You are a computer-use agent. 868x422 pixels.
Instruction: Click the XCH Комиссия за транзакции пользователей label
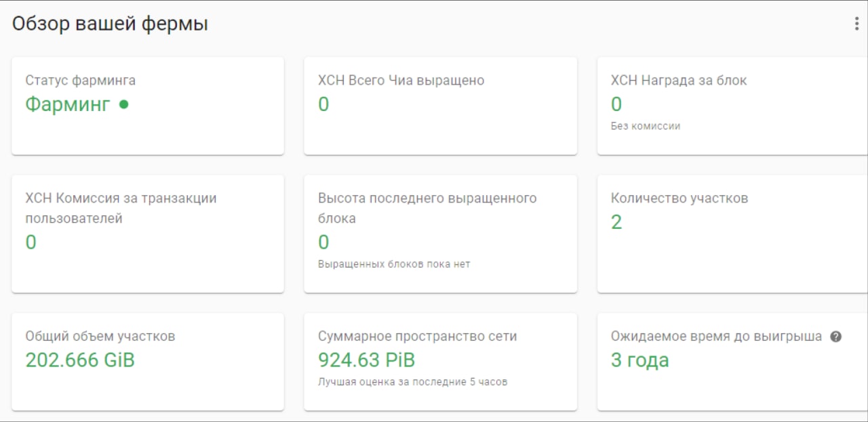[121, 209]
